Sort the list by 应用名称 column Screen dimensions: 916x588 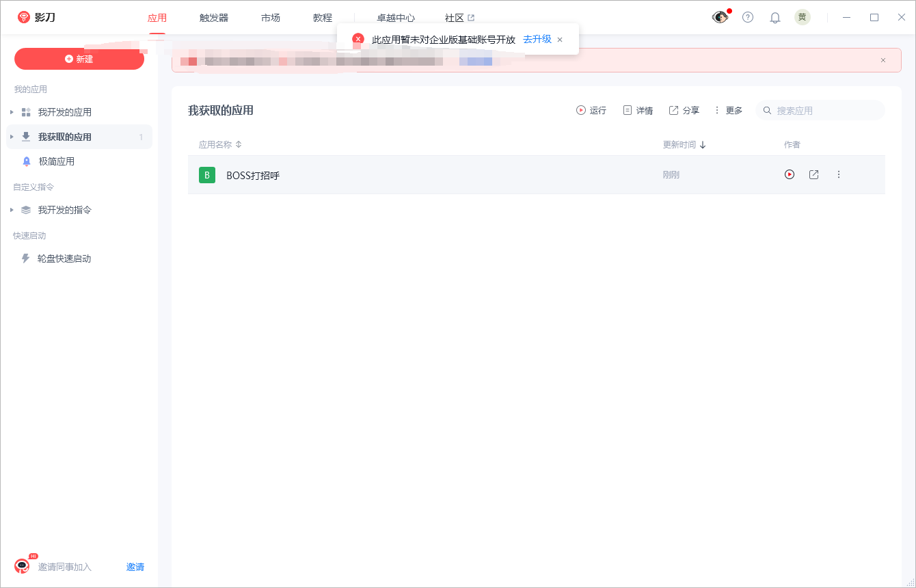[x=220, y=144]
